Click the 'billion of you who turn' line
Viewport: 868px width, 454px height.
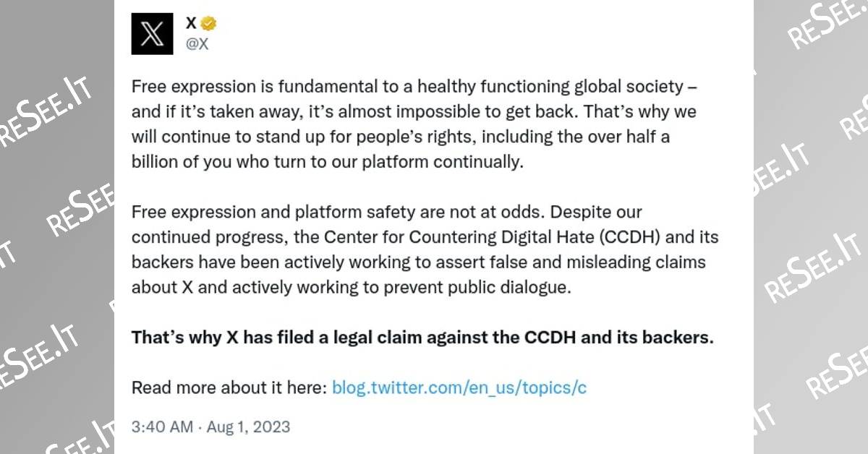(x=325, y=162)
